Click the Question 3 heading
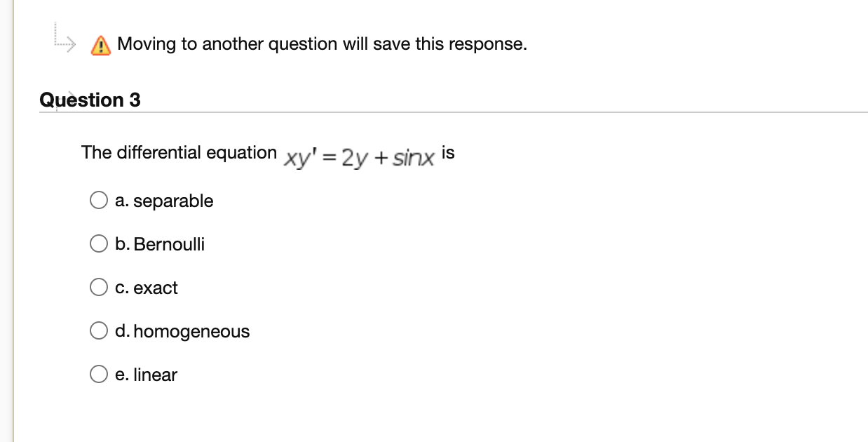868x442 pixels. pyautogui.click(x=90, y=100)
